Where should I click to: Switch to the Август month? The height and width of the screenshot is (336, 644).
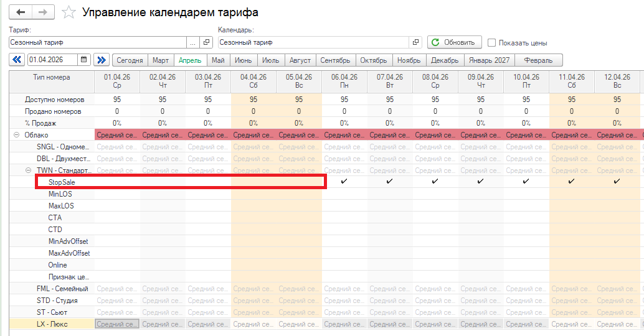click(x=300, y=60)
